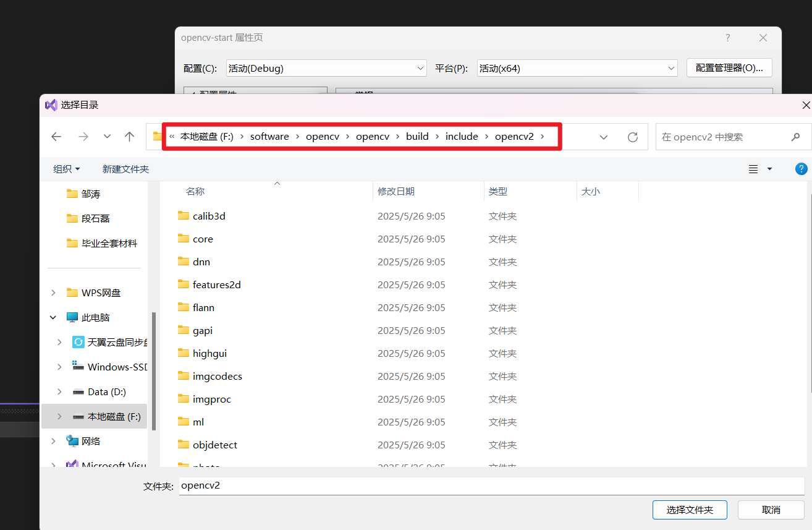Select the flann folder
The height and width of the screenshot is (530, 812).
coord(203,307)
